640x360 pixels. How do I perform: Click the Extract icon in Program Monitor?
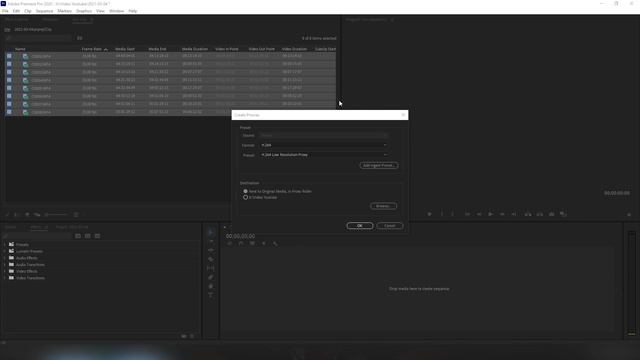click(540, 214)
